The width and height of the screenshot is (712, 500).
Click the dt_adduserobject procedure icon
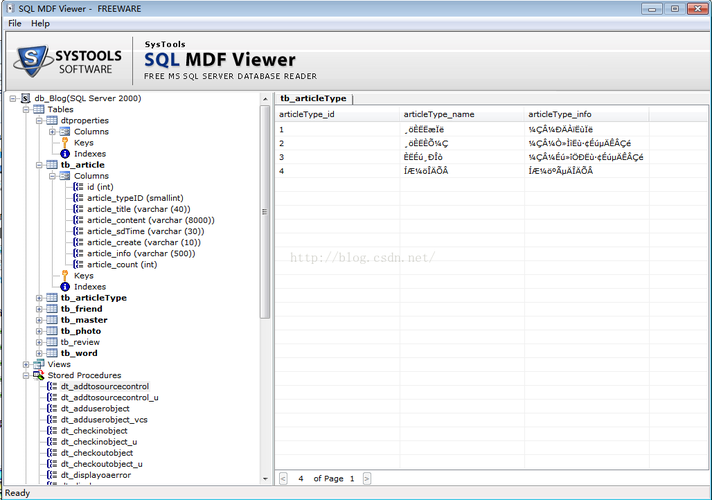(x=52, y=409)
